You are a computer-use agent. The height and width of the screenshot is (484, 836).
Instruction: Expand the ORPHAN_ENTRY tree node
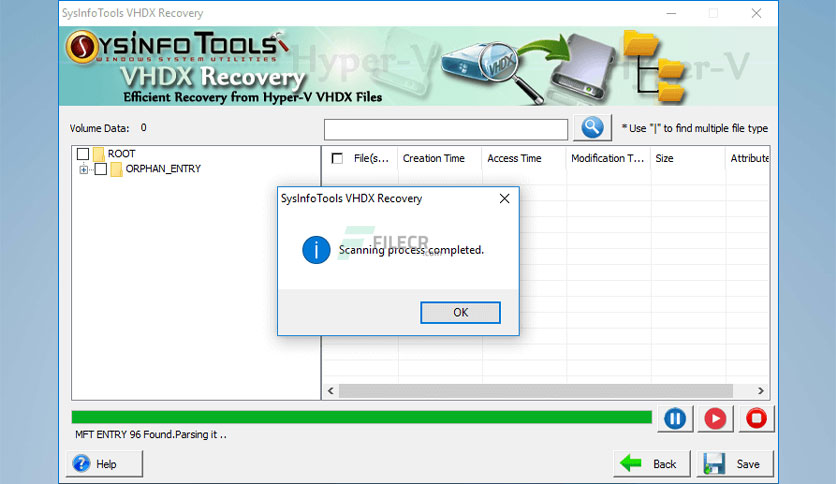(x=84, y=170)
